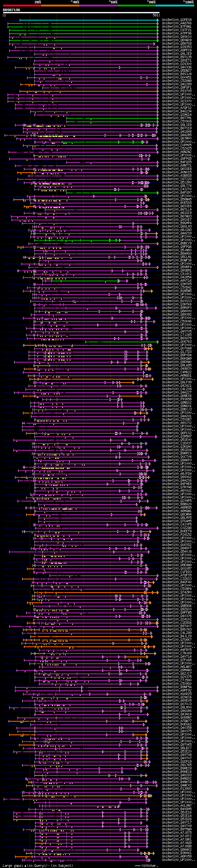The height and width of the screenshot is (868, 197).
Task: Click the white query sequence bar
Action: pyautogui.click(x=81, y=13)
